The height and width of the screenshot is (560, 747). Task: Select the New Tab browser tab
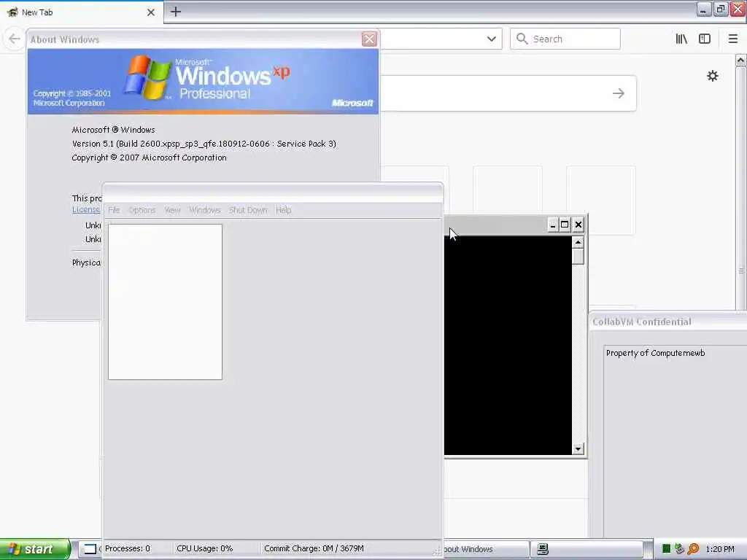81,12
